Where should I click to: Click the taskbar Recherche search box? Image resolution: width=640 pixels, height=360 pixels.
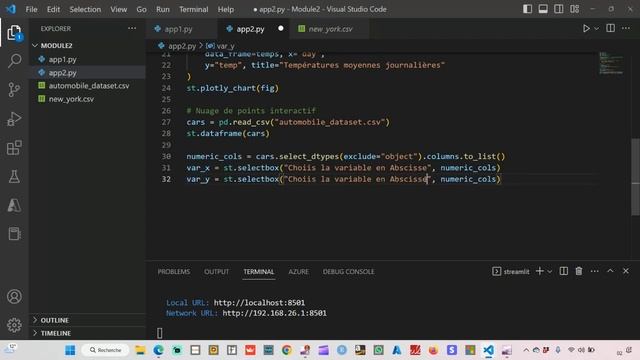[106, 350]
